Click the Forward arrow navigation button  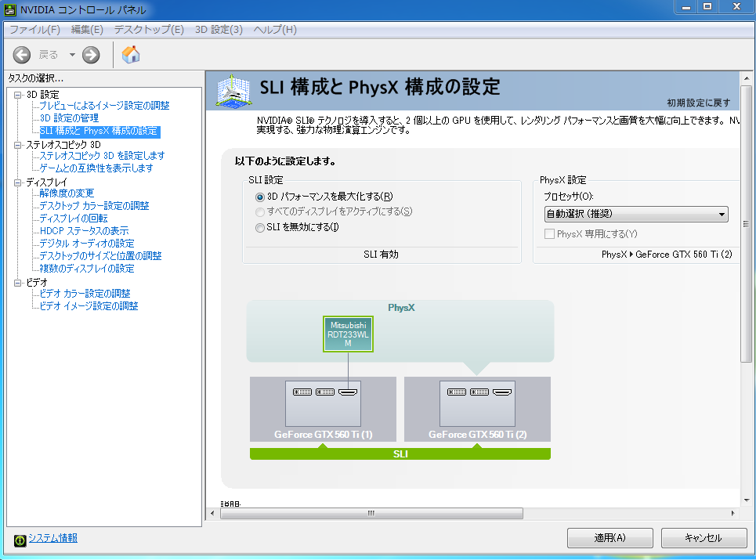coord(91,55)
